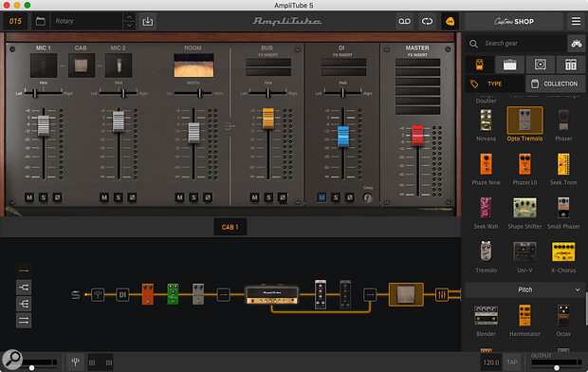Mute the MIC 2 channel

pos(104,197)
